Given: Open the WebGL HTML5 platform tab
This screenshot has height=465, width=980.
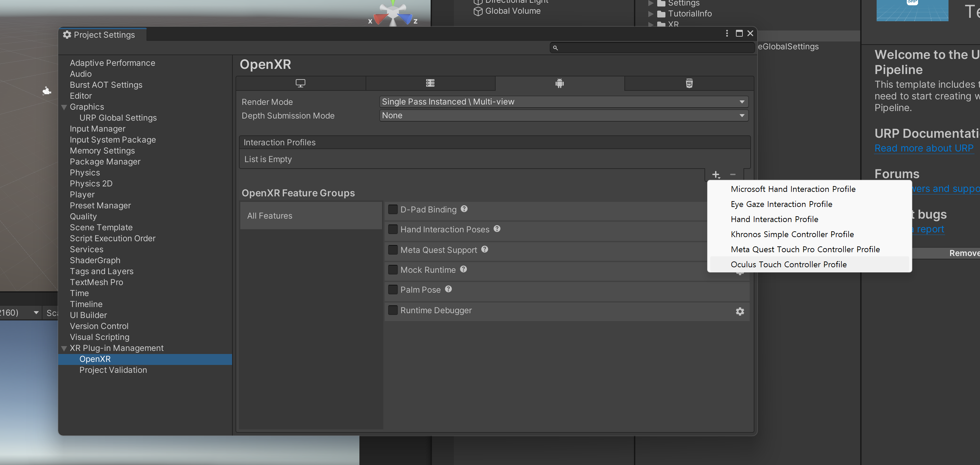Looking at the screenshot, I should (x=689, y=83).
